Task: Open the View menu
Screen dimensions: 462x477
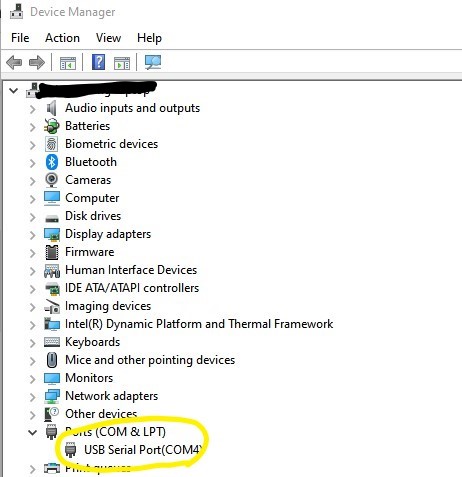Action: [108, 38]
